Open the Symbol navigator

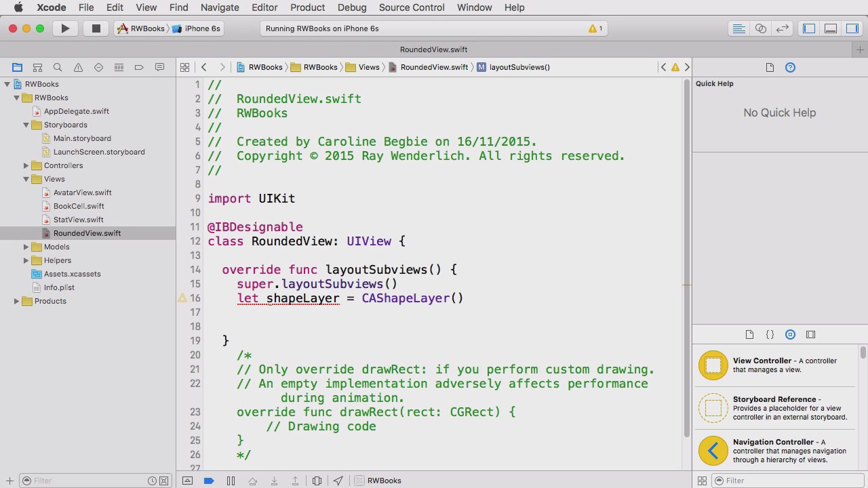[x=37, y=67]
